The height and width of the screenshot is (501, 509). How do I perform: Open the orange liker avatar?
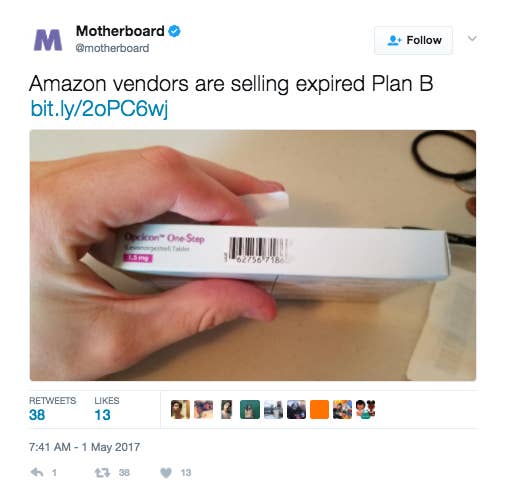click(x=319, y=409)
